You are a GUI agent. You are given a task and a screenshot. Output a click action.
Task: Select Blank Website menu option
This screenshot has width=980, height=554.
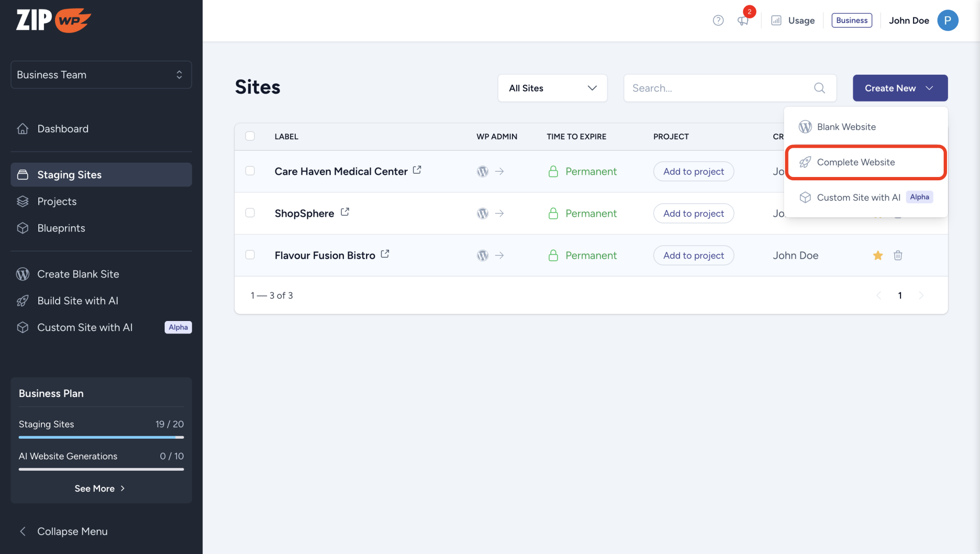pyautogui.click(x=846, y=127)
